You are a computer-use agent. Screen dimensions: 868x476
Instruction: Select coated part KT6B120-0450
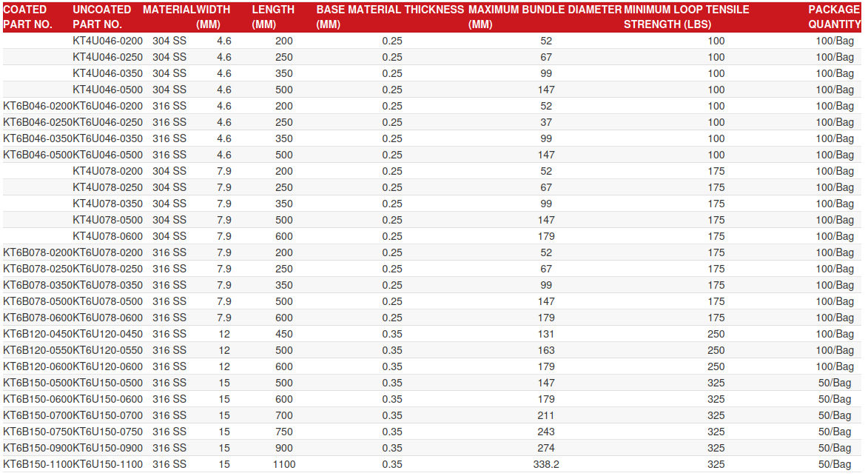[38, 334]
